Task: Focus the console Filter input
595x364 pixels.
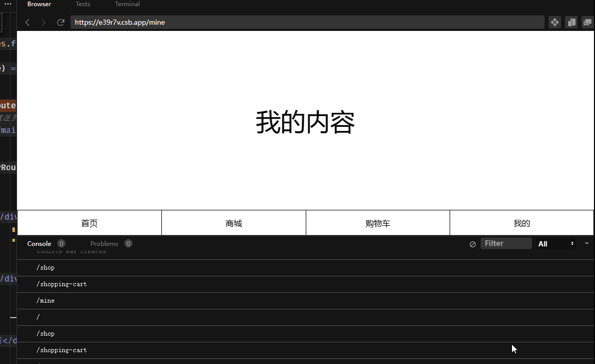Action: [x=506, y=243]
